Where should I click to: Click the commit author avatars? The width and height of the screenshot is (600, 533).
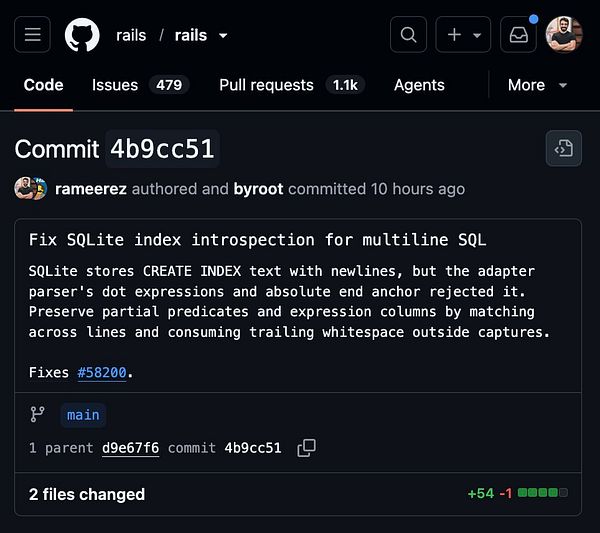pos(31,189)
